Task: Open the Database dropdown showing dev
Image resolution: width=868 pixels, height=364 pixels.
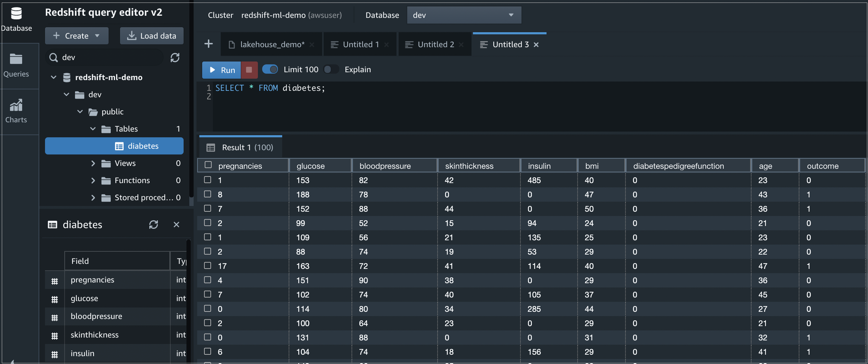Action: point(464,15)
